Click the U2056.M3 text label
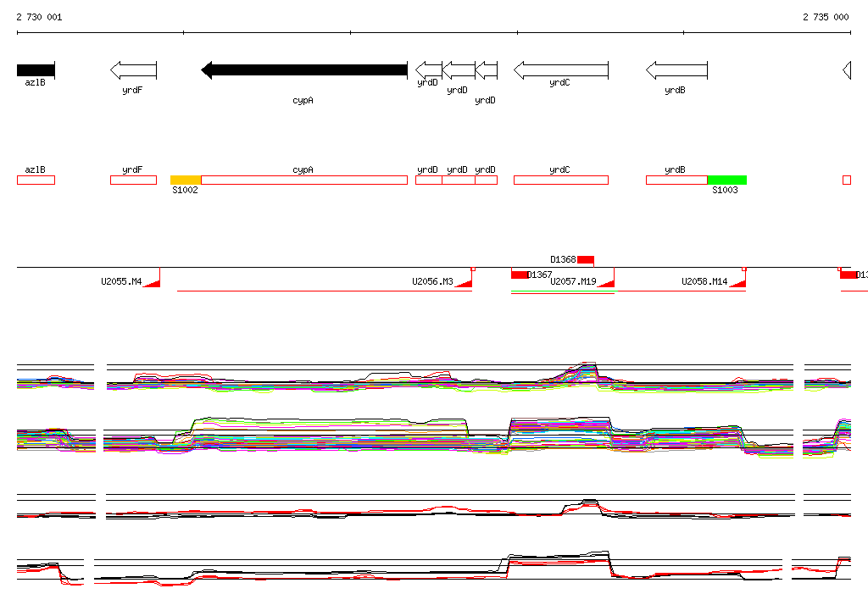Screen dimensions: 868x605 (x=432, y=282)
